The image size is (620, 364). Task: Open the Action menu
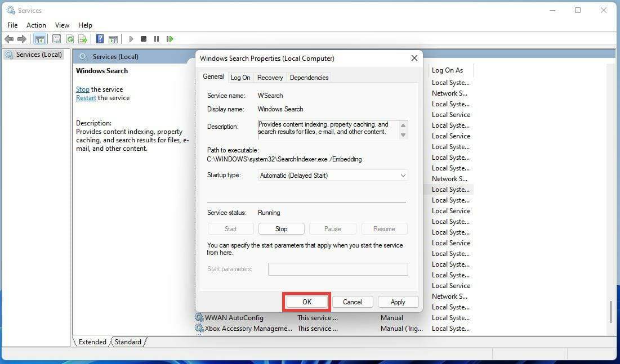coord(36,25)
